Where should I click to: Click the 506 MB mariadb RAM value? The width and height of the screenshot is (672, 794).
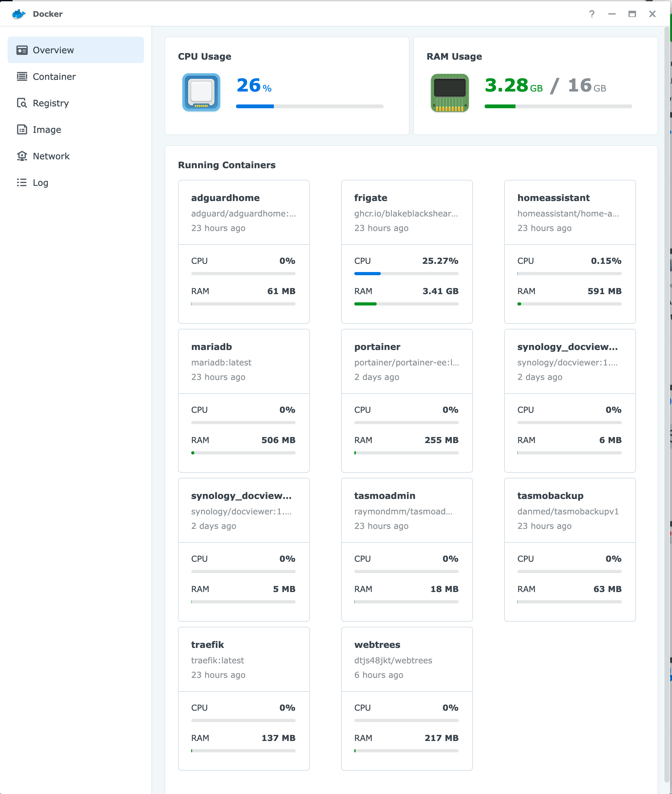pos(279,440)
